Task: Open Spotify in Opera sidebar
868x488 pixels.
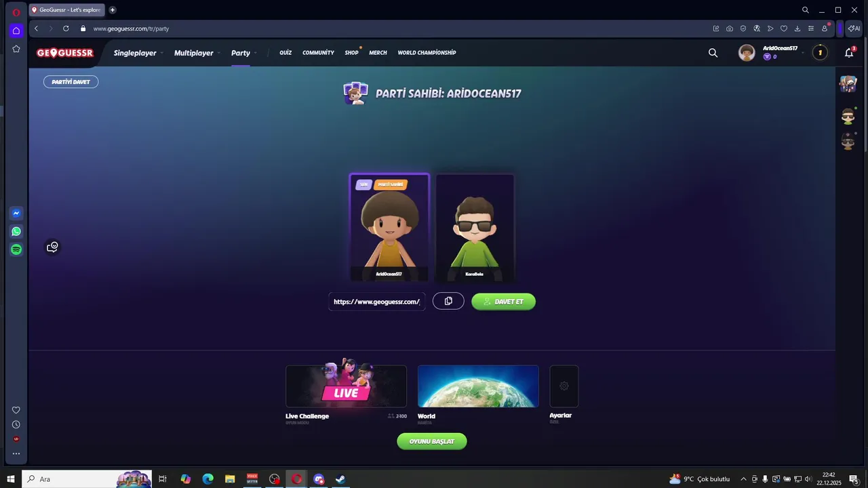Action: tap(16, 249)
